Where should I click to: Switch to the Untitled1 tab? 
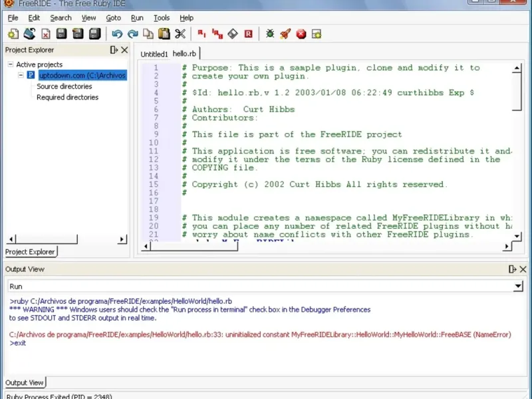point(154,54)
